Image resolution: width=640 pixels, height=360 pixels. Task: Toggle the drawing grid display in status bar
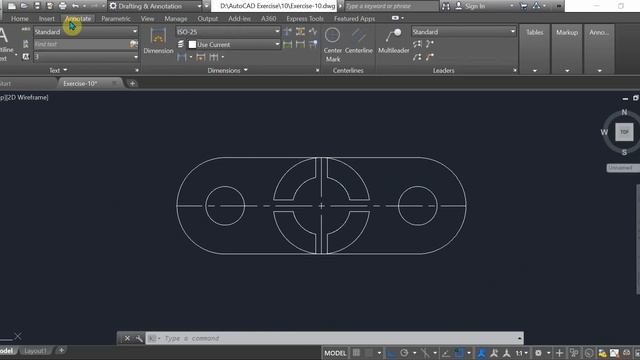[x=356, y=353]
